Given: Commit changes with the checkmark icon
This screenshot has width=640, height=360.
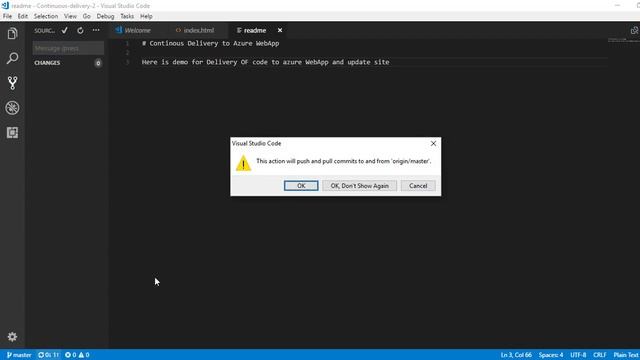Looking at the screenshot, I should coord(64,30).
